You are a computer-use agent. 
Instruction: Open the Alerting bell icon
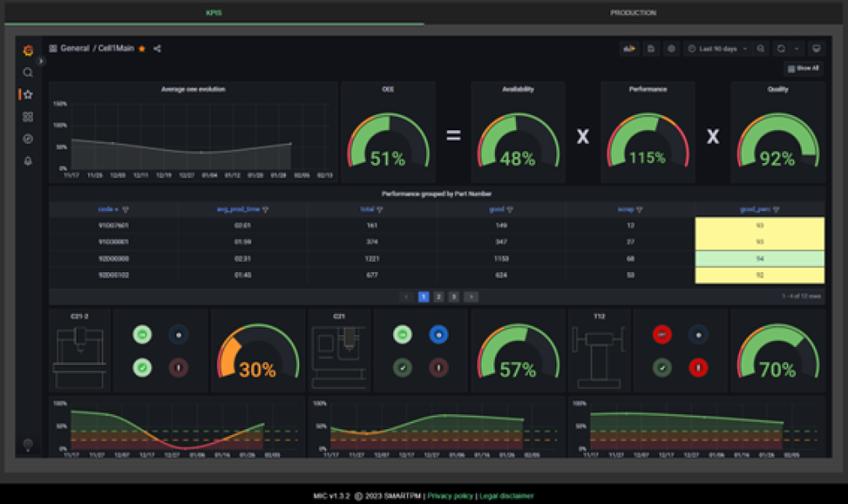pos(28,160)
